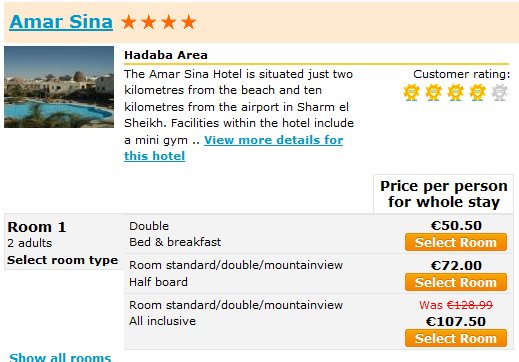This screenshot has width=519, height=362.
Task: Click the fourth orange hotel star
Action: 189,22
